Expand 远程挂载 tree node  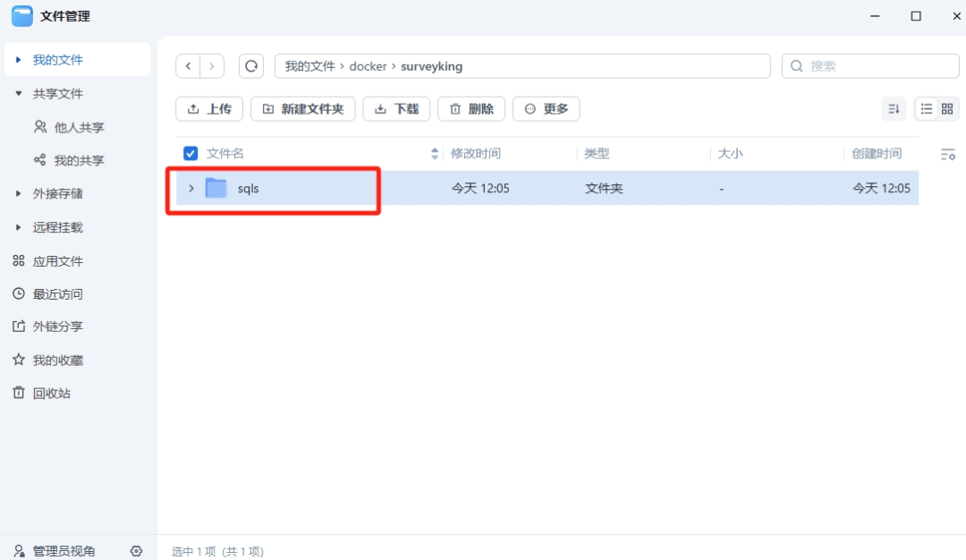point(19,228)
